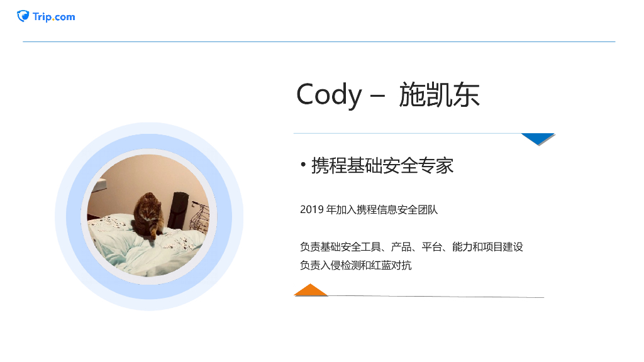644x362 pixels.
Task: Click the cat sitting on the bed
Action: (x=148, y=215)
